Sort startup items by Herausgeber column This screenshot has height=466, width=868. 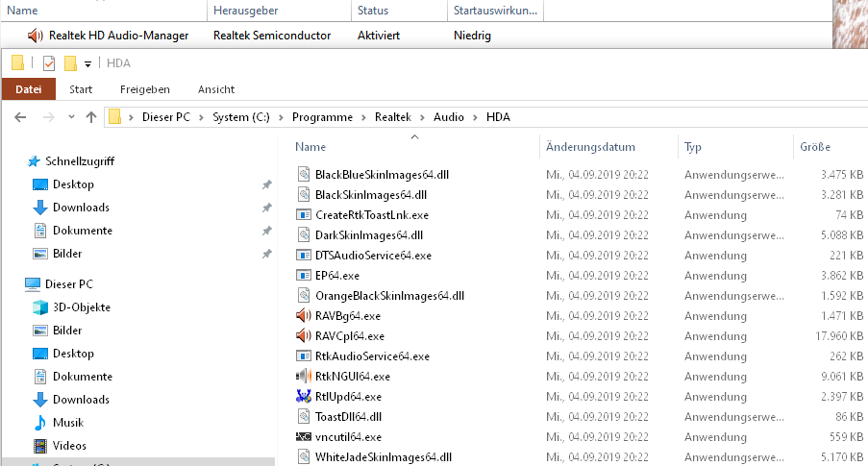(x=246, y=11)
